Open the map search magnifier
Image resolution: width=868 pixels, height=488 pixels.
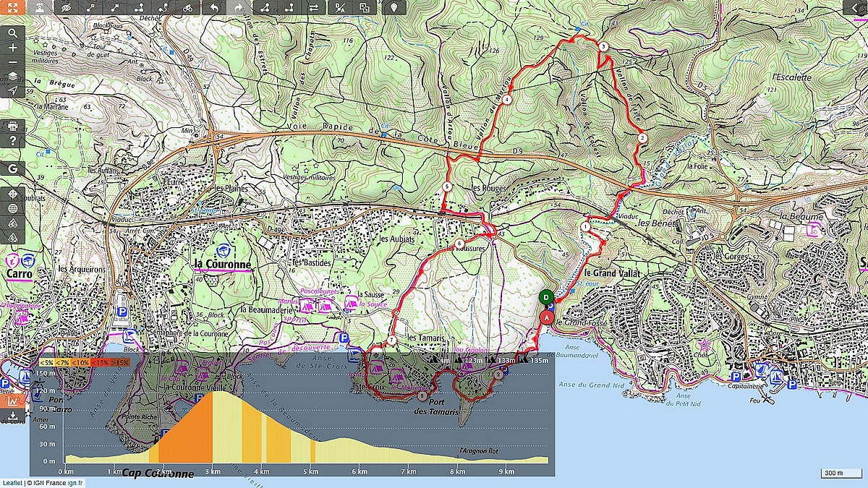tap(12, 33)
